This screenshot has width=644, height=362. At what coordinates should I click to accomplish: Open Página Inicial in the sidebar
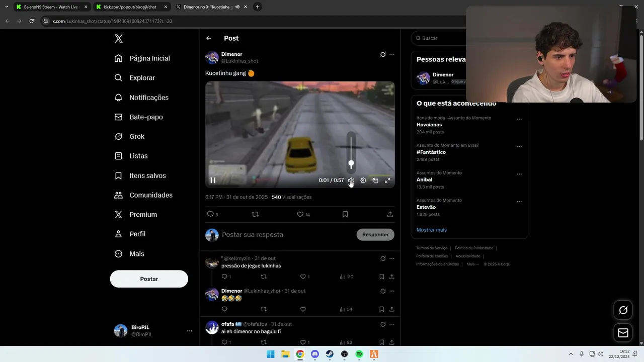pyautogui.click(x=142, y=58)
